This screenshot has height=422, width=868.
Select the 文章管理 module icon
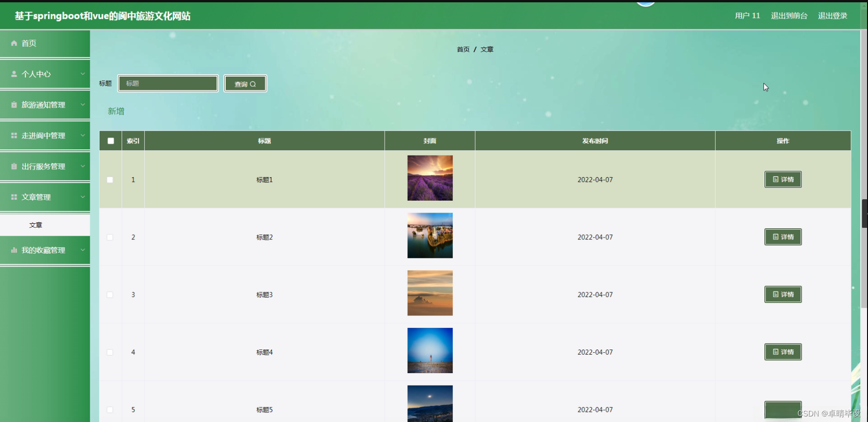tap(14, 197)
